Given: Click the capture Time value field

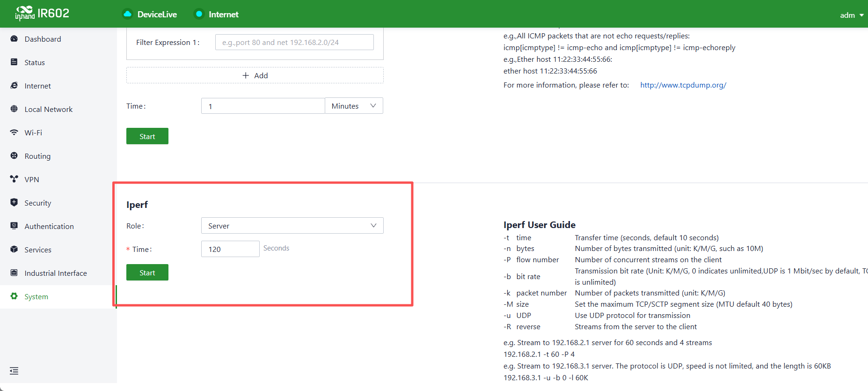Looking at the screenshot, I should pos(263,106).
